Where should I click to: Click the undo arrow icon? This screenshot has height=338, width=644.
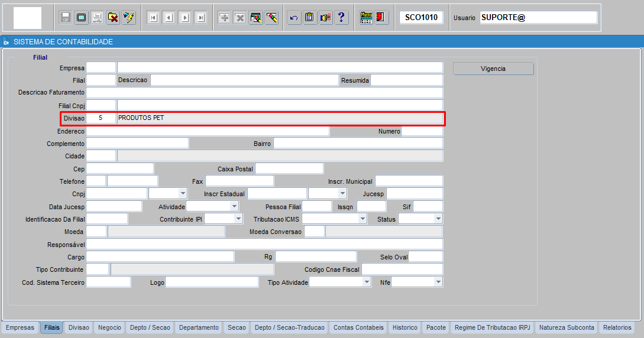pyautogui.click(x=294, y=18)
